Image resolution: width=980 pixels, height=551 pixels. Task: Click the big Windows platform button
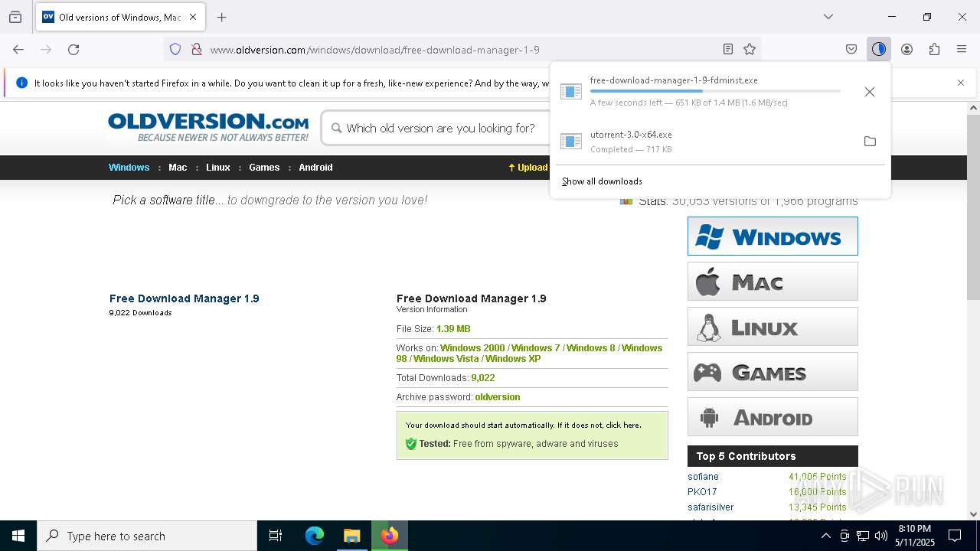pyautogui.click(x=773, y=236)
